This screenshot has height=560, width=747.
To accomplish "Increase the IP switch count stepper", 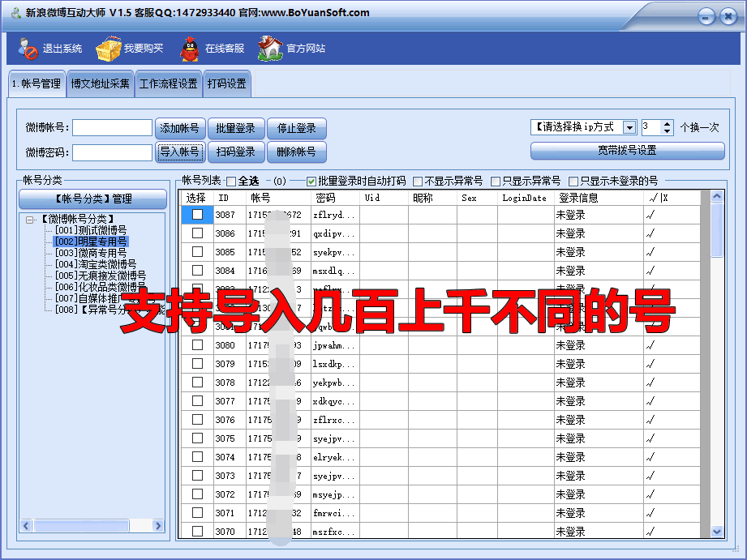I will pos(667,124).
